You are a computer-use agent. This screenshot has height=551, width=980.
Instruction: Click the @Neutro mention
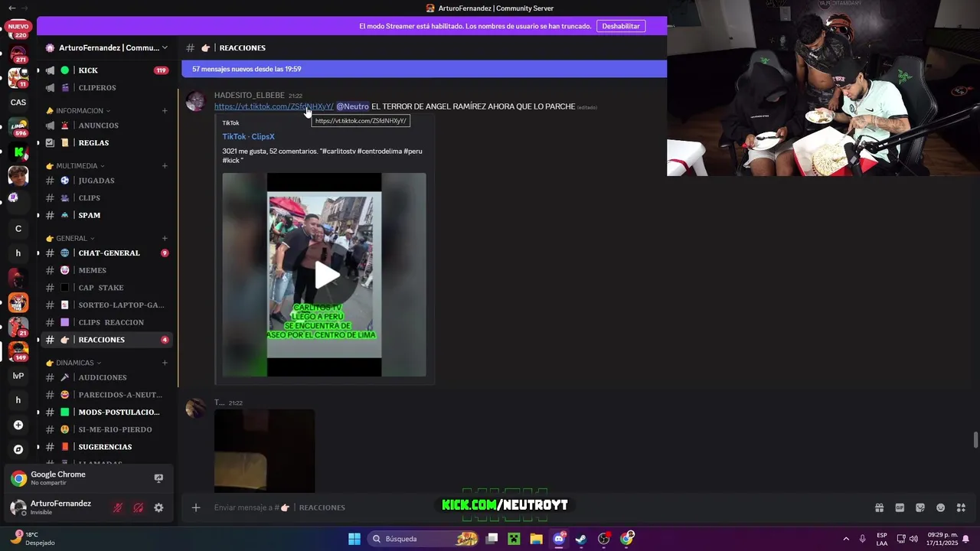coord(353,106)
